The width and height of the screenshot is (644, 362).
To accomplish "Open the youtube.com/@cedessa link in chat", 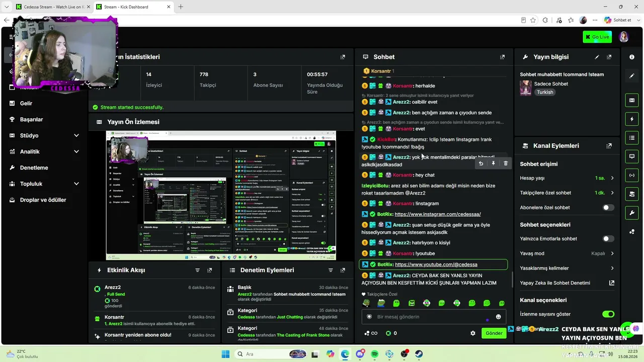I will [436, 264].
